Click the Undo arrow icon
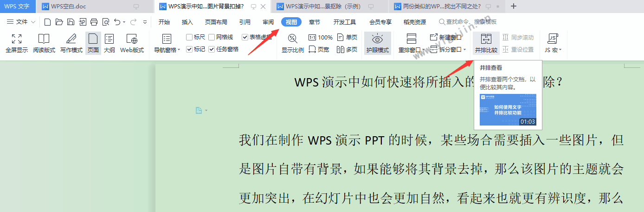The height and width of the screenshot is (212, 644). click(x=117, y=22)
